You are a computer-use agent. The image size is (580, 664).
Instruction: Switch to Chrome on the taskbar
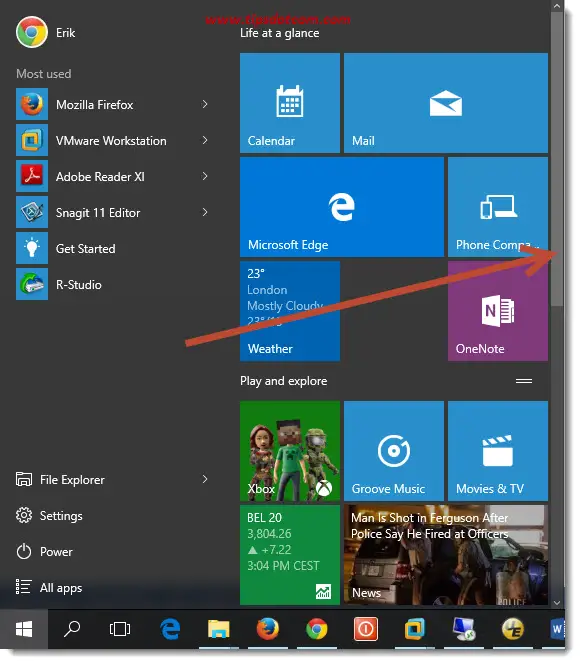(317, 629)
